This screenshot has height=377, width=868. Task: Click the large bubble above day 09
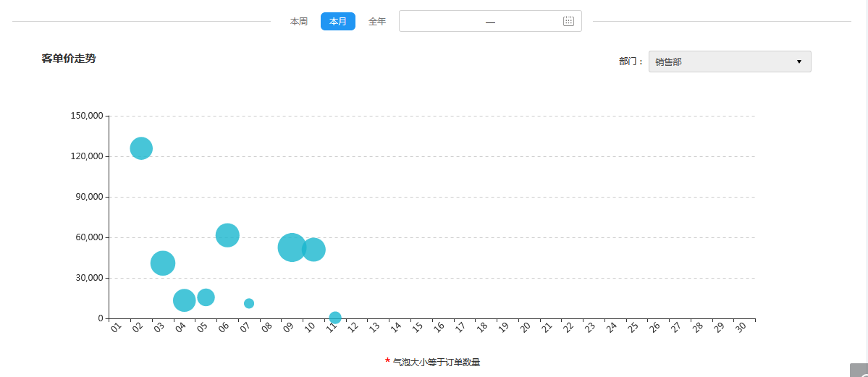click(292, 247)
